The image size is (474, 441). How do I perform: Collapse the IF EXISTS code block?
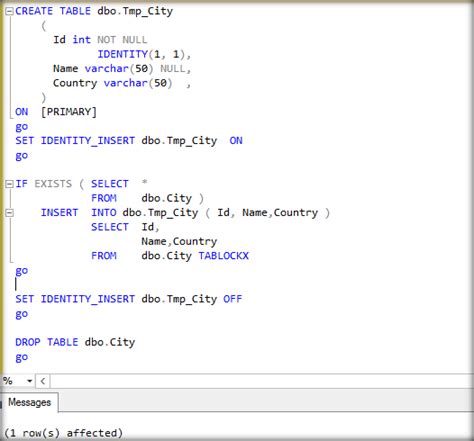9,184
